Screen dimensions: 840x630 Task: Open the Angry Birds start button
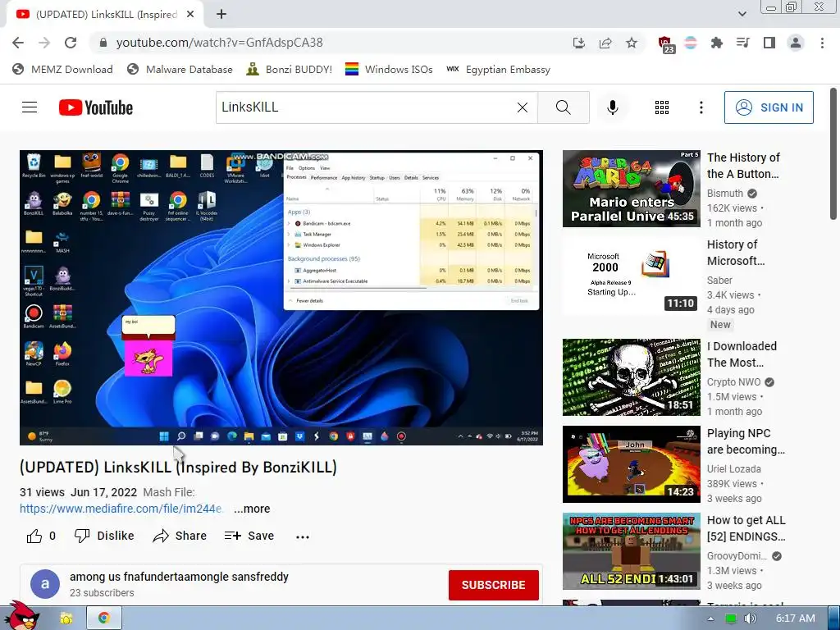(x=22, y=616)
